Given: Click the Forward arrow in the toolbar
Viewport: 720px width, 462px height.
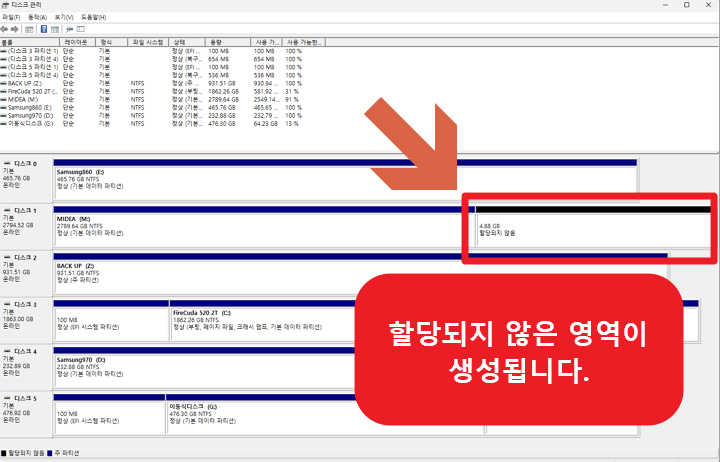Looking at the screenshot, I should (x=15, y=29).
